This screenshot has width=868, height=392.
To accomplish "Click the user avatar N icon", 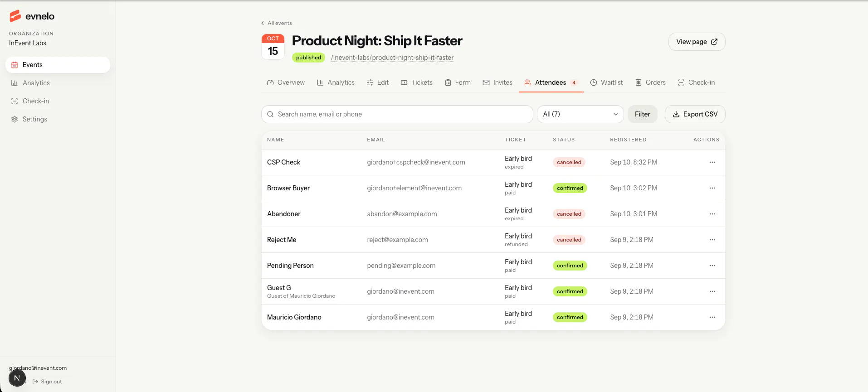I will tap(17, 378).
